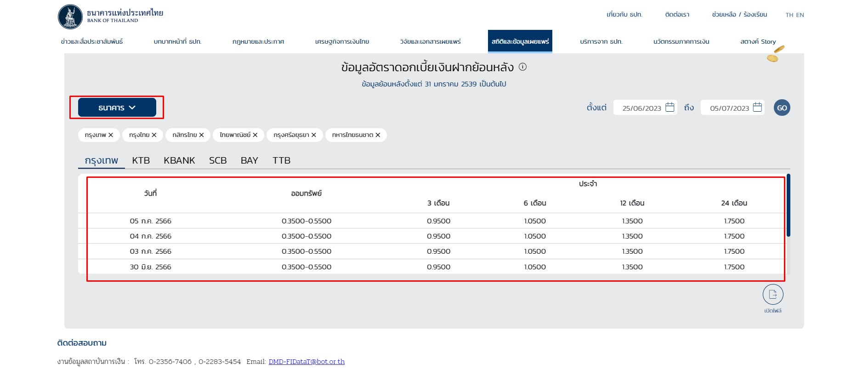Open วิจัยและเอกสารเผยแพร่ menu
Screen dimensions: 868x375
430,41
